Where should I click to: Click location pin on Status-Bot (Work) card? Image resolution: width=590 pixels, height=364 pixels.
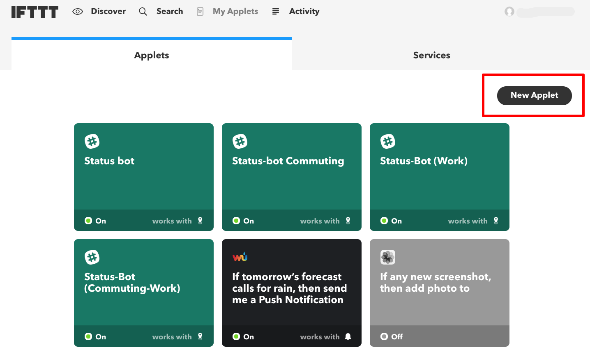tap(496, 221)
